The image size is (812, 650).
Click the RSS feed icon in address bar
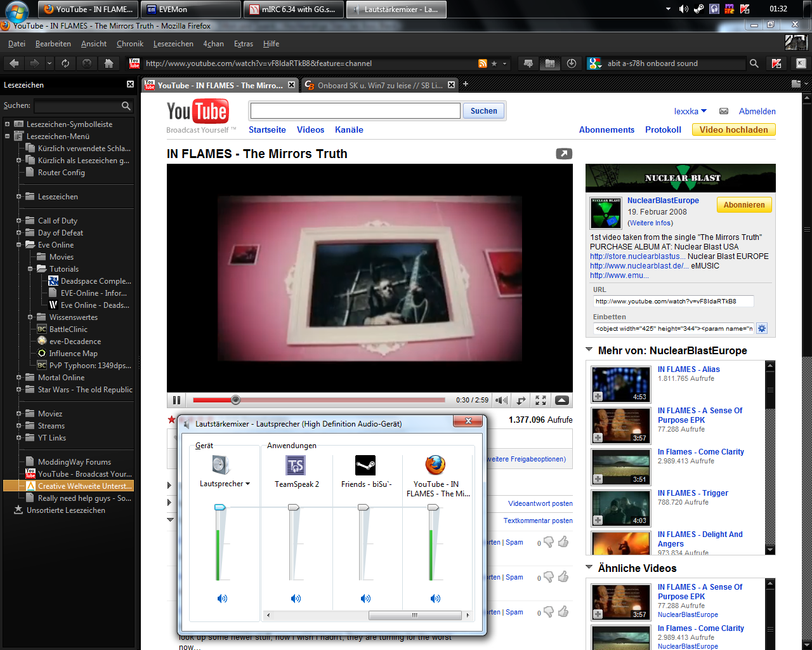point(483,63)
